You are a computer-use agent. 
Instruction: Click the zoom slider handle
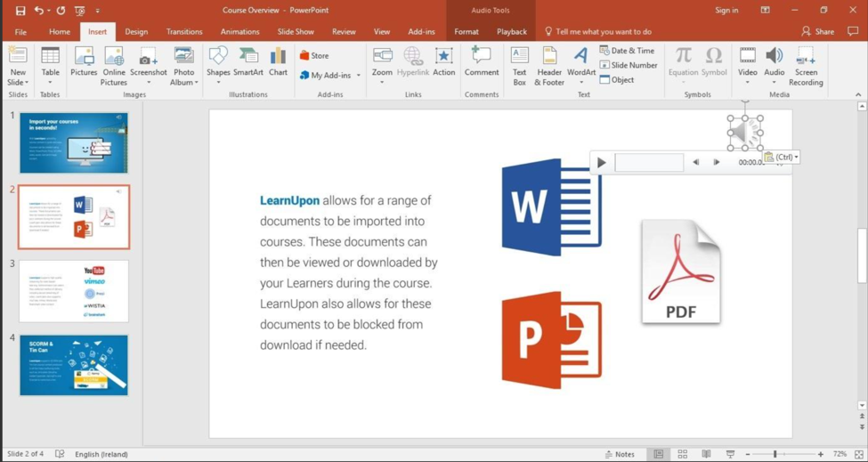tap(775, 454)
